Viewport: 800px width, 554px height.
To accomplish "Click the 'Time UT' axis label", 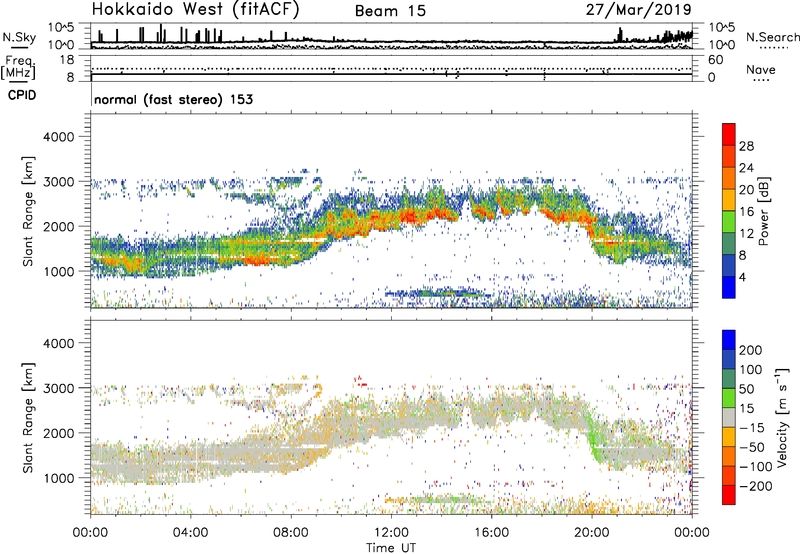I will pyautogui.click(x=391, y=548).
